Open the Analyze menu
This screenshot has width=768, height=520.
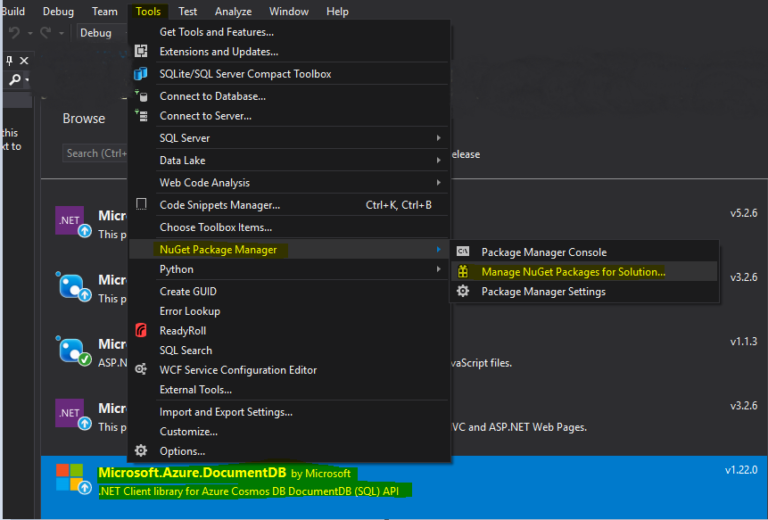coord(233,11)
